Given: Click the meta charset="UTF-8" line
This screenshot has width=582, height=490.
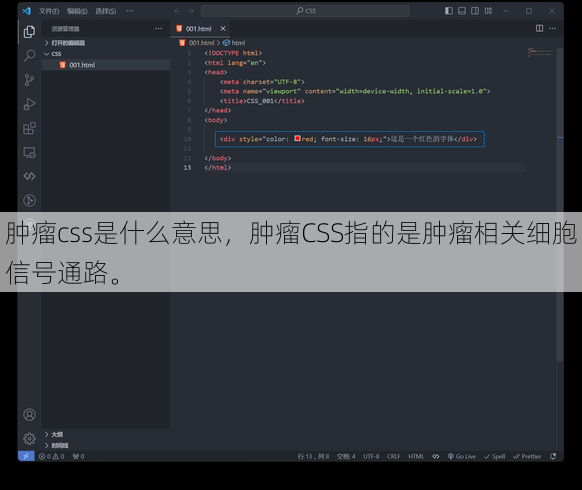Looking at the screenshot, I should pos(262,82).
